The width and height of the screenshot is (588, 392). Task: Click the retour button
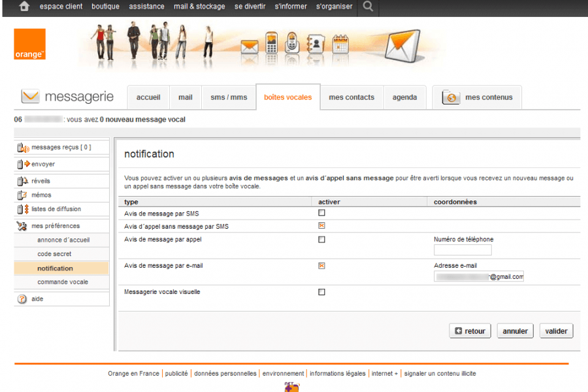pyautogui.click(x=470, y=331)
